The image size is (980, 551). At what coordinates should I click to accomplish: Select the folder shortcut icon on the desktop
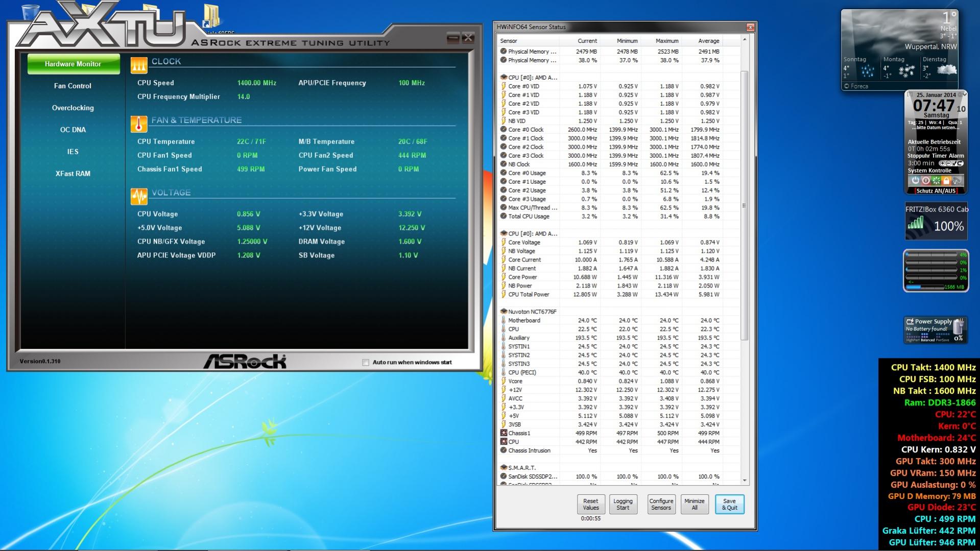tap(211, 15)
